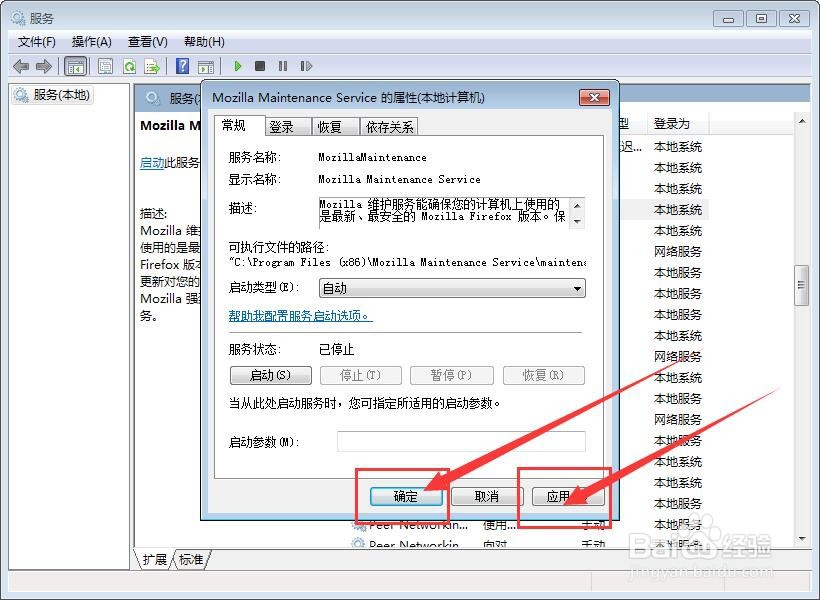Open the 查看(V) menu
This screenshot has width=820, height=600.
pyautogui.click(x=148, y=42)
